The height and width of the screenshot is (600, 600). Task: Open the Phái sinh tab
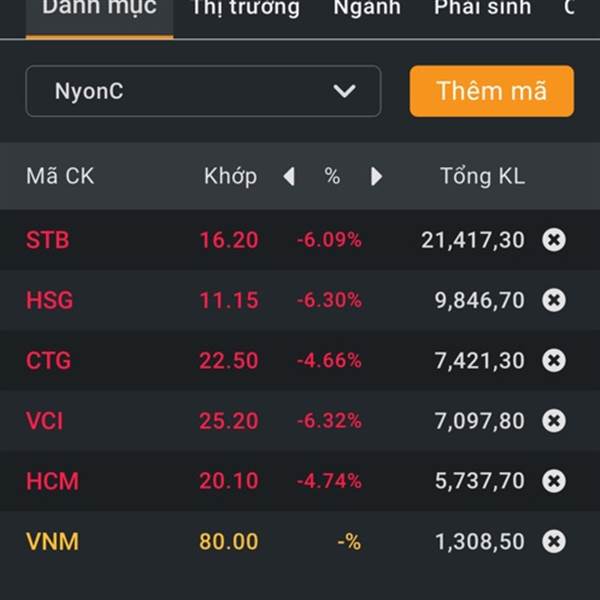click(483, 8)
